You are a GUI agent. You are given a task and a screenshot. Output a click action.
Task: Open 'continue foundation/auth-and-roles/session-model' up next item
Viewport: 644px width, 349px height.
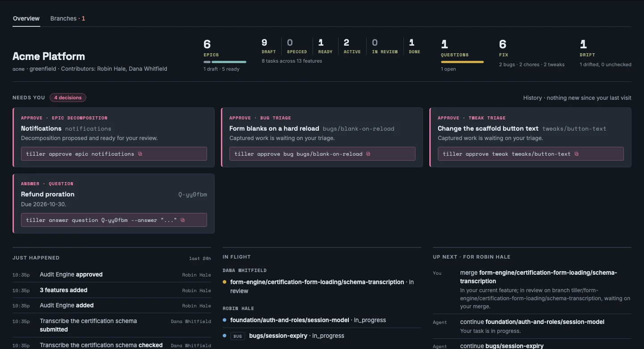(532, 326)
